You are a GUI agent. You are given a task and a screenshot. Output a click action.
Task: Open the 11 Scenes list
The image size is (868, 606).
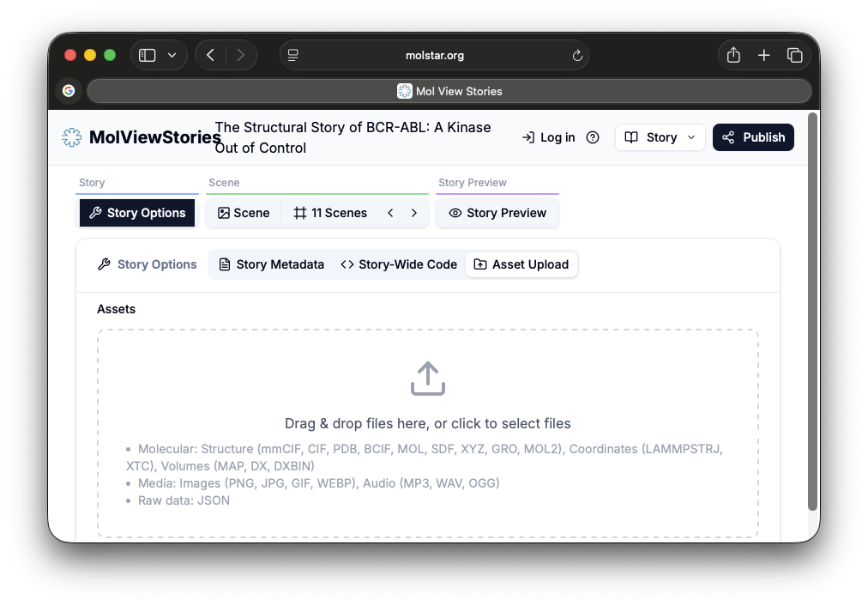(330, 213)
